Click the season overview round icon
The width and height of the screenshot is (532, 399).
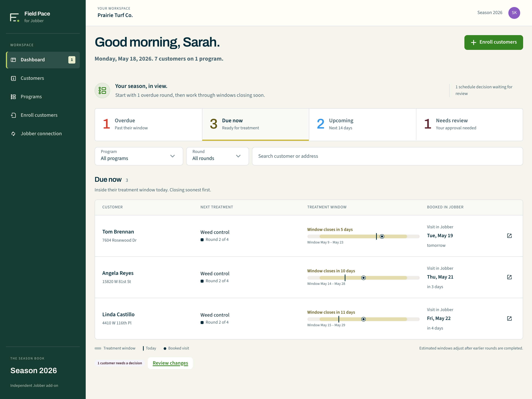[102, 91]
